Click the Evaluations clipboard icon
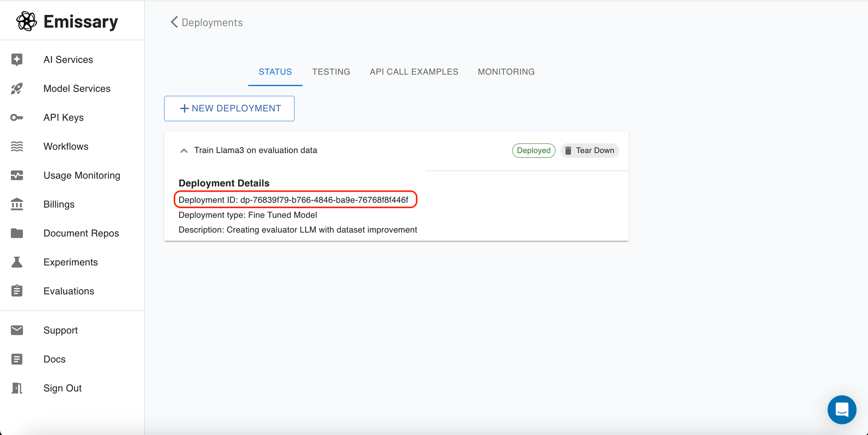 pyautogui.click(x=17, y=291)
